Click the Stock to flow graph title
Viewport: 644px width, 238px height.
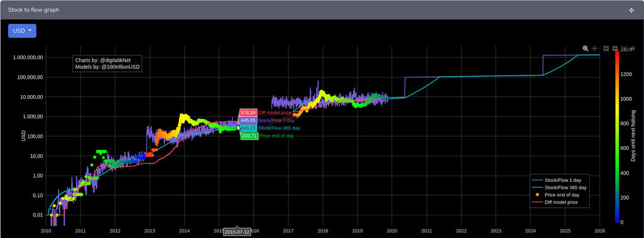click(33, 9)
